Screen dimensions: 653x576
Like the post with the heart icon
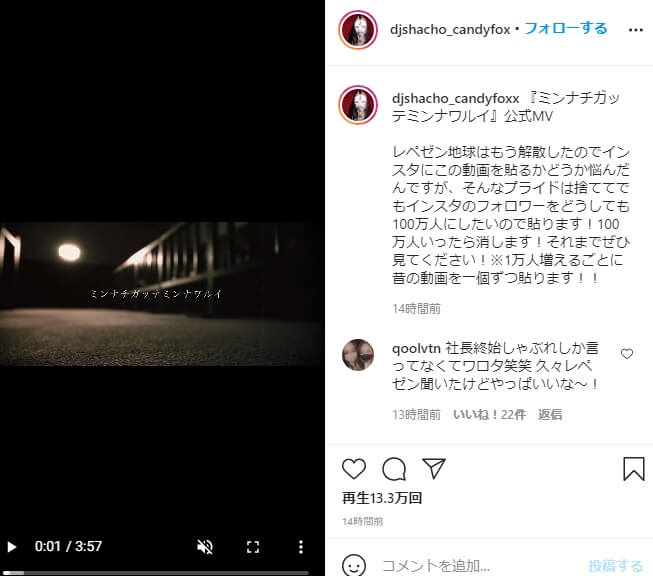point(354,469)
